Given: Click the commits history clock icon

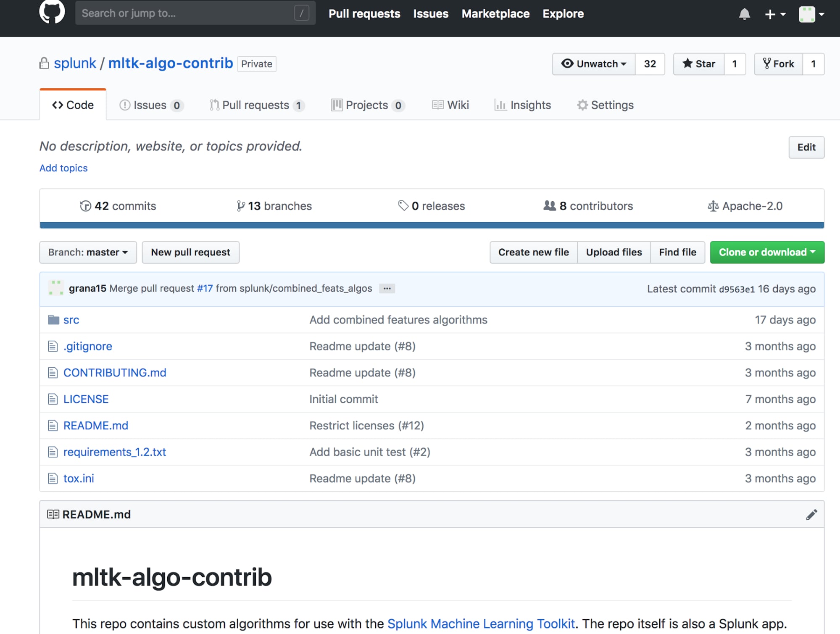Looking at the screenshot, I should [x=85, y=206].
